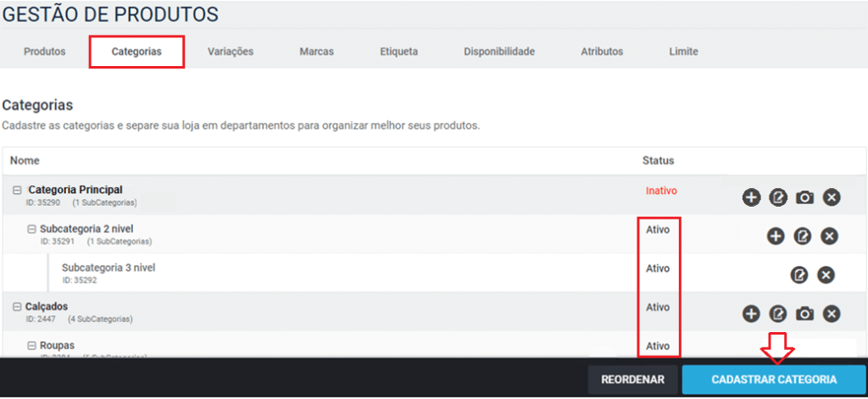
Task: Delete Subcategoria 3 nivel
Action: pos(826,275)
